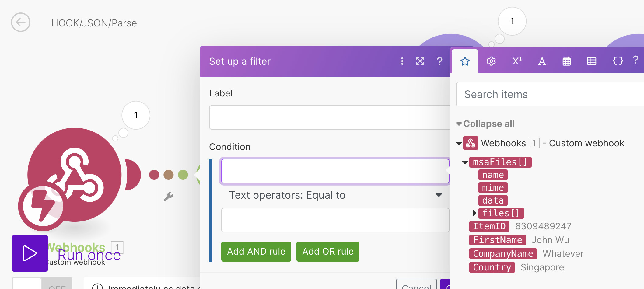Click the Search items field
The width and height of the screenshot is (644, 289).
550,94
